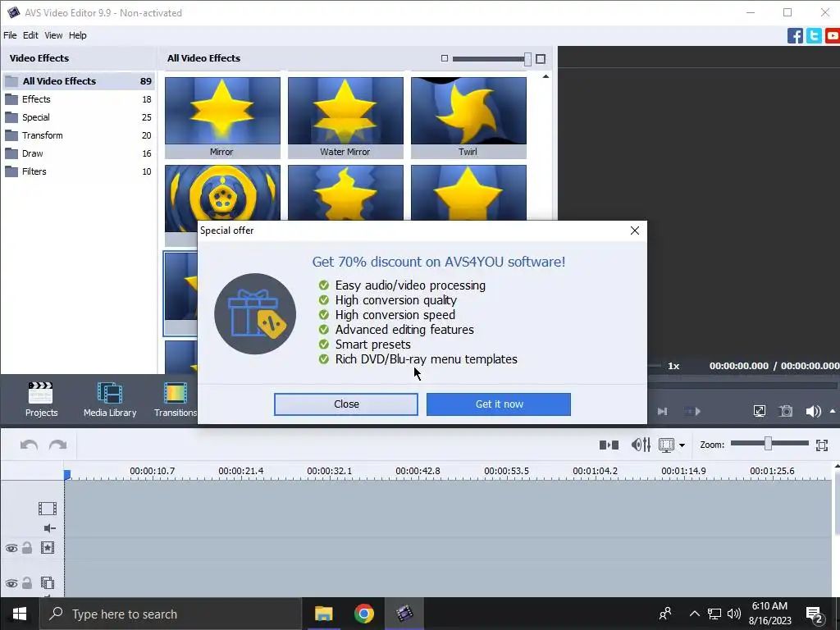
Task: Click the 1x playback speed label
Action: tap(673, 366)
